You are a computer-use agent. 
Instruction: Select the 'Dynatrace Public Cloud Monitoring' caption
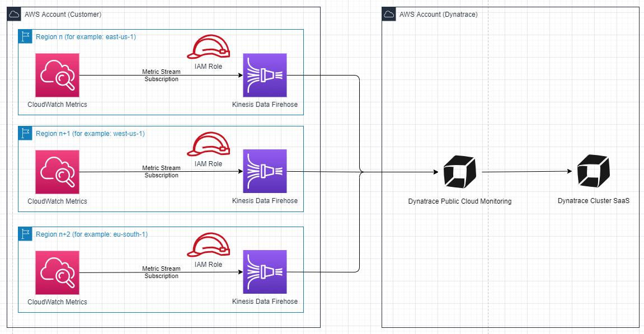point(460,201)
